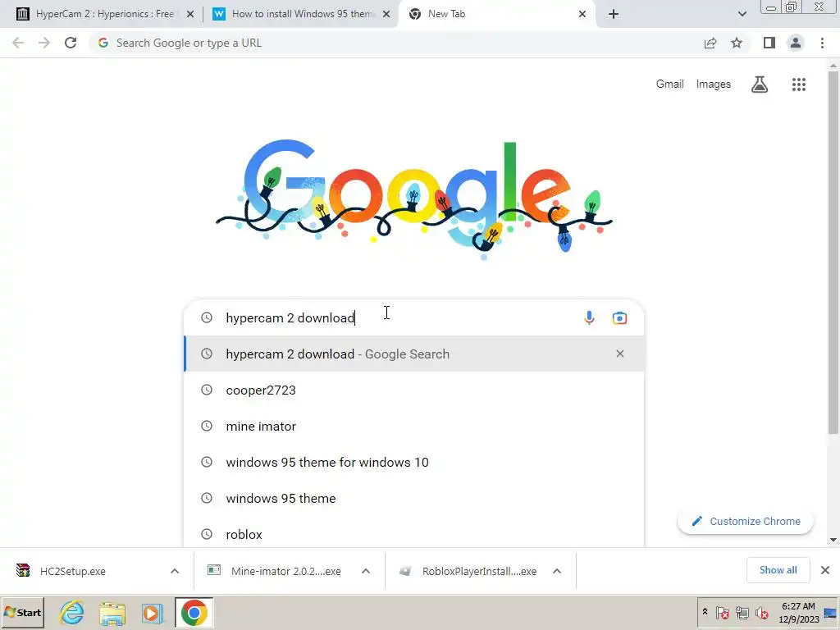This screenshot has width=840, height=630.
Task: Share this page icon in address bar
Action: (710, 43)
